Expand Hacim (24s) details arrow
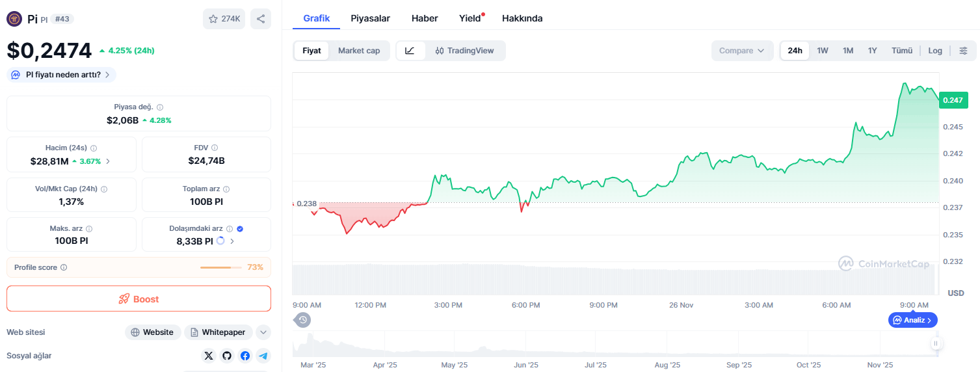Image resolution: width=980 pixels, height=372 pixels. (108, 161)
